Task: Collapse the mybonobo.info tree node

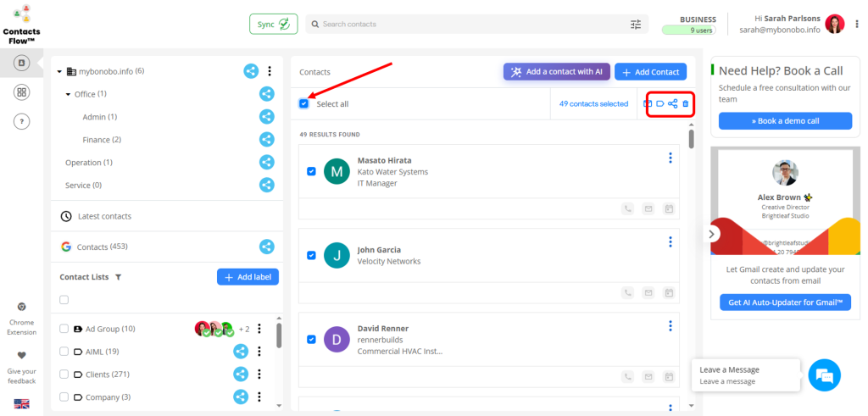Action: tap(59, 71)
